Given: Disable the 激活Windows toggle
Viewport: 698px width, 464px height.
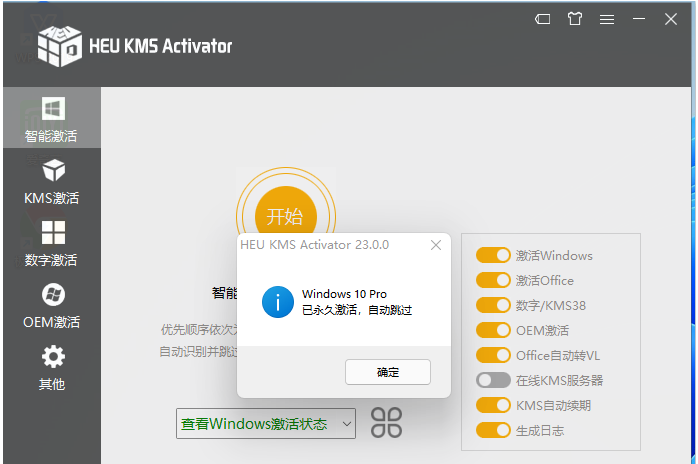Looking at the screenshot, I should click(x=493, y=256).
